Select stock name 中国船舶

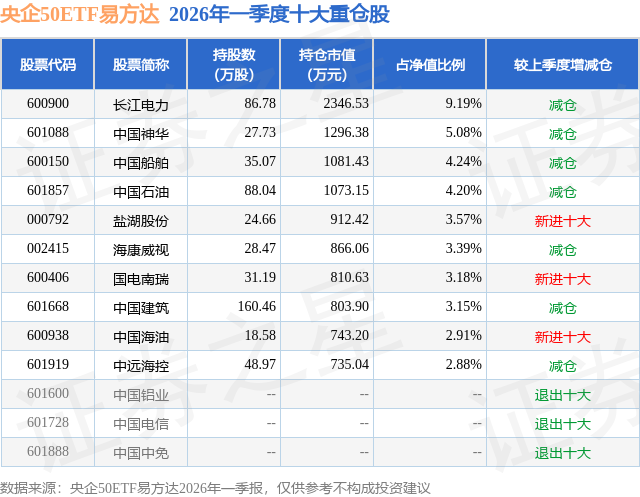tap(141, 163)
